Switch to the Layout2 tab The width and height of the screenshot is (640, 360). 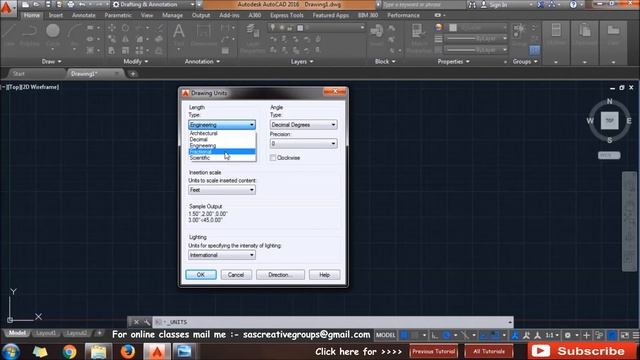tap(77, 333)
